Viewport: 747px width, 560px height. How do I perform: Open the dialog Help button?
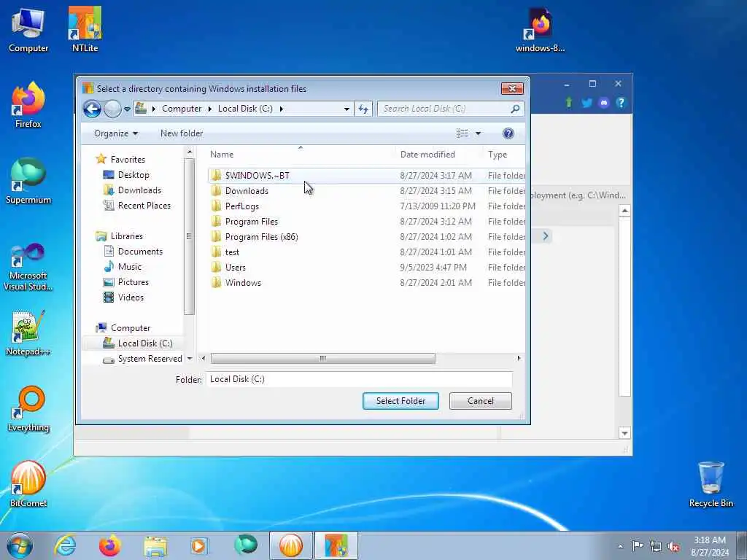click(508, 133)
